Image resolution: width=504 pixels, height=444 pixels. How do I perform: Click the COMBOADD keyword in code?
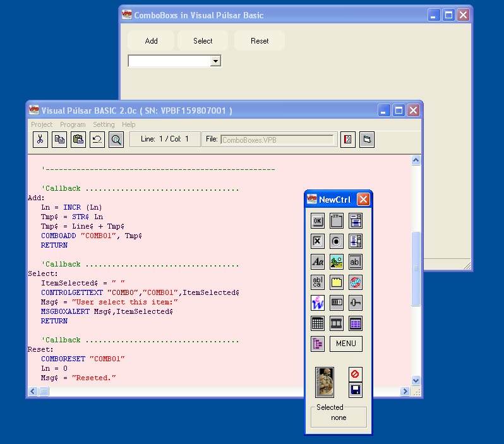pos(59,236)
